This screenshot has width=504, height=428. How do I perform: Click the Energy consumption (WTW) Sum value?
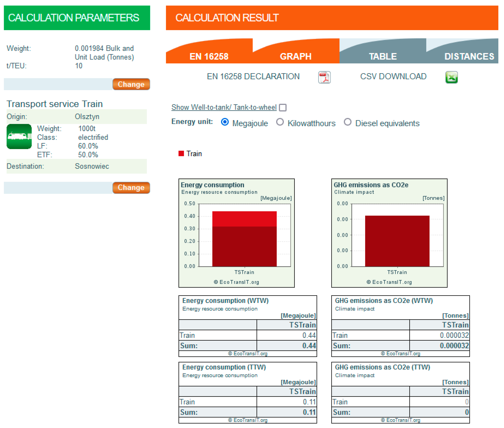point(286,346)
